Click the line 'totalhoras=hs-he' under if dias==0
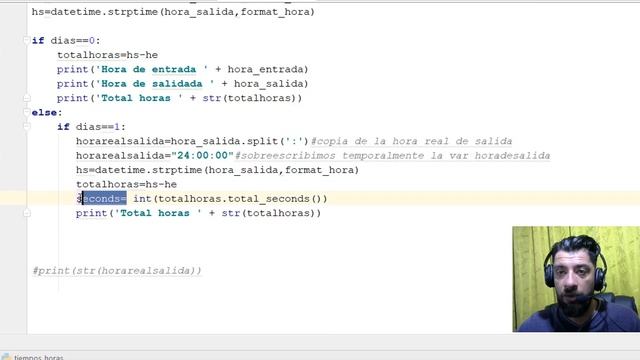This screenshot has width=640, height=360. pyautogui.click(x=107, y=55)
